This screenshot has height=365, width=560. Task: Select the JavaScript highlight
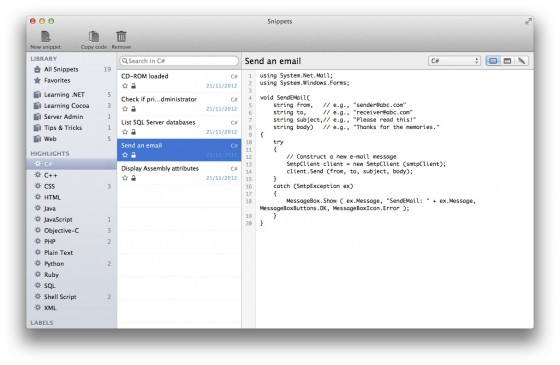coord(72,220)
